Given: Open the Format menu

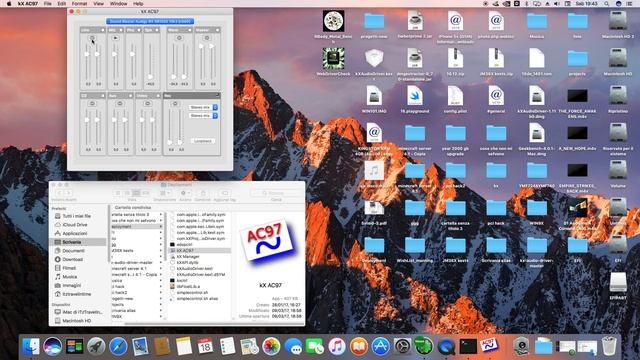Looking at the screenshot, I should pos(80,4).
